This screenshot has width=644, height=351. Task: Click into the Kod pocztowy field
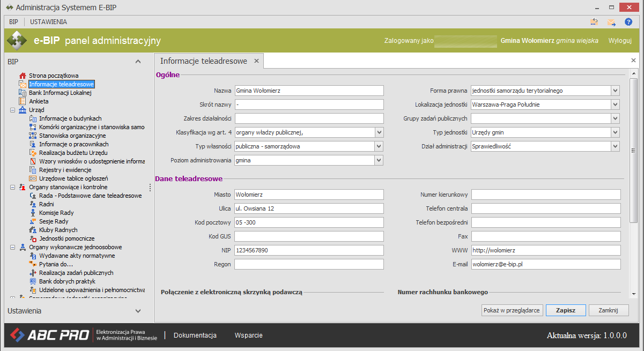coord(309,222)
